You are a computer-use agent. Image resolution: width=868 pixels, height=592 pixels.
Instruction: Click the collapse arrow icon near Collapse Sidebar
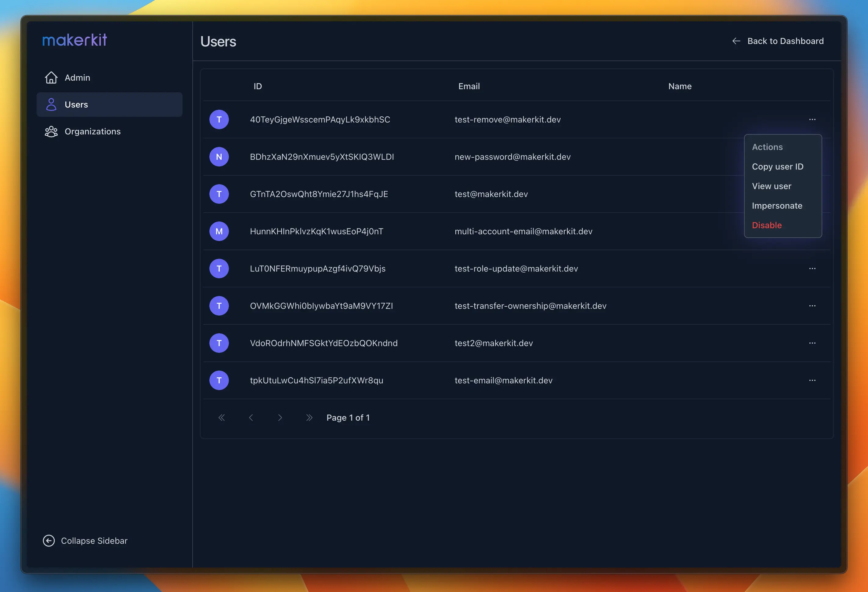pos(49,540)
